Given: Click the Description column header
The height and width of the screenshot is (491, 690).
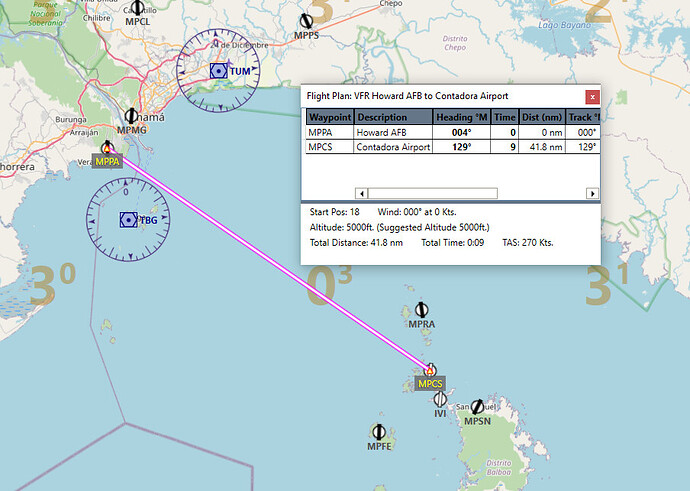Looking at the screenshot, I should 393,117.
